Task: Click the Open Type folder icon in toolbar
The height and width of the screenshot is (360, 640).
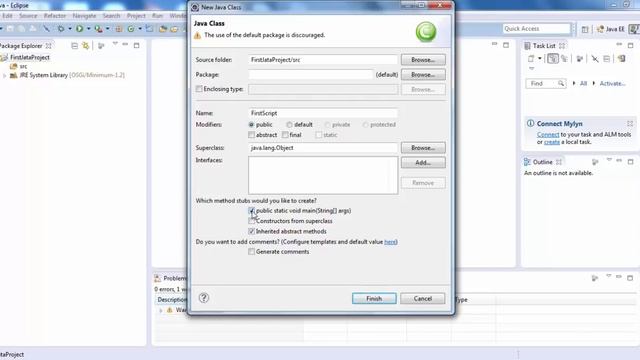Action: (163, 29)
